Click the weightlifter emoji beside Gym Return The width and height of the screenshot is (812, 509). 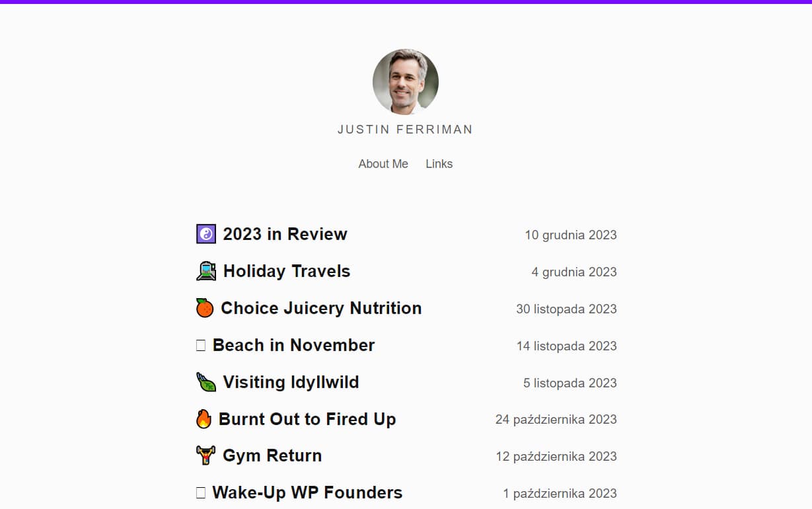pos(206,455)
